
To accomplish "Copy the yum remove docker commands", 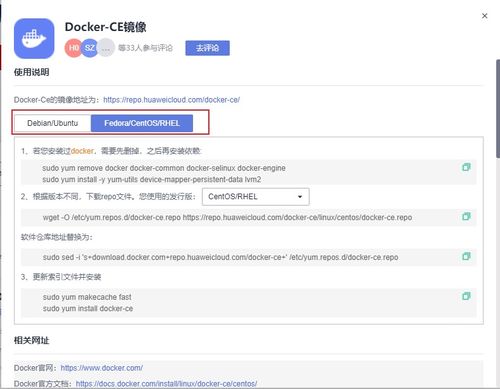I will 466,167.
